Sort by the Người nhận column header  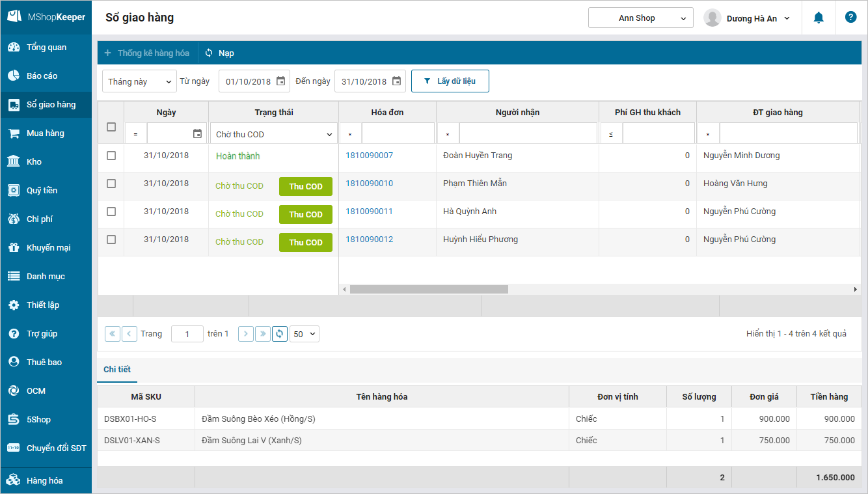click(517, 113)
